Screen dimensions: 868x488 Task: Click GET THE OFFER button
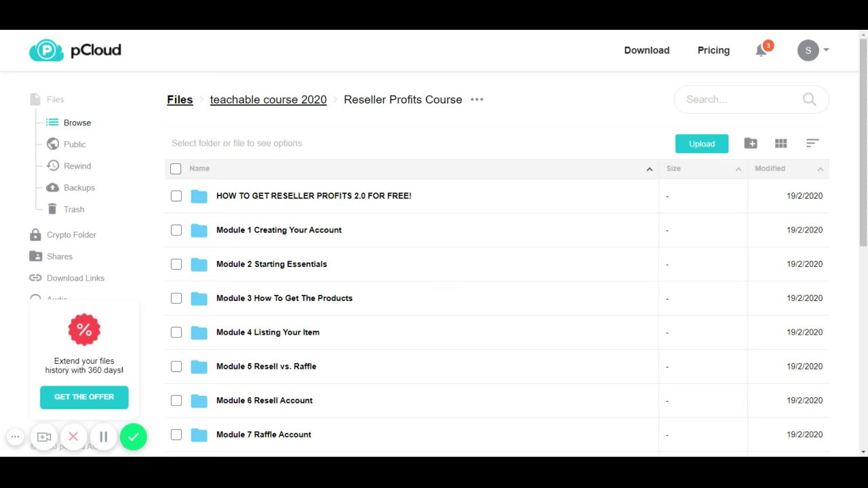(x=84, y=397)
